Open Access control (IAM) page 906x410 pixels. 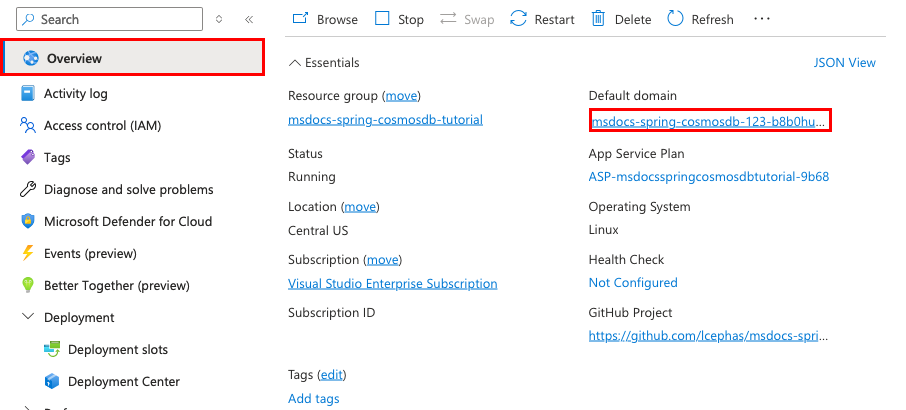click(x=102, y=126)
